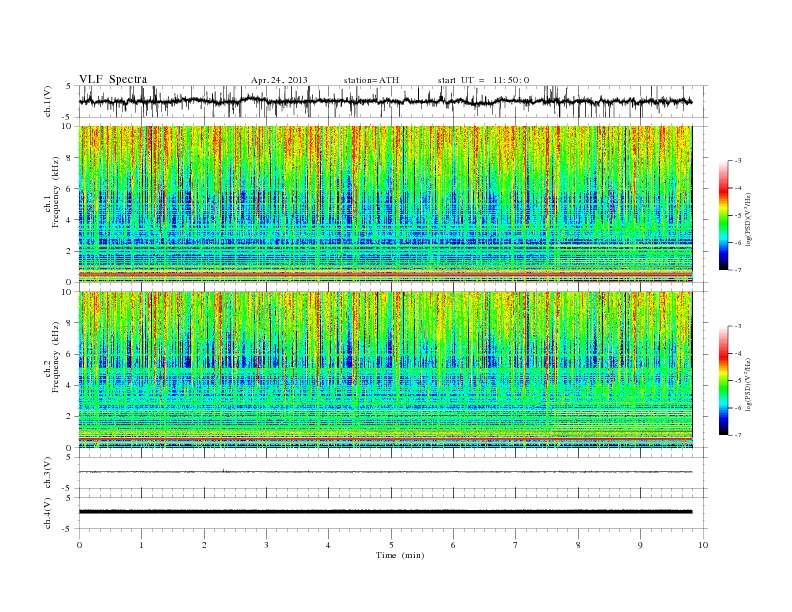Click the time axis tick label "5"
The height and width of the screenshot is (612, 792).
coord(391,545)
